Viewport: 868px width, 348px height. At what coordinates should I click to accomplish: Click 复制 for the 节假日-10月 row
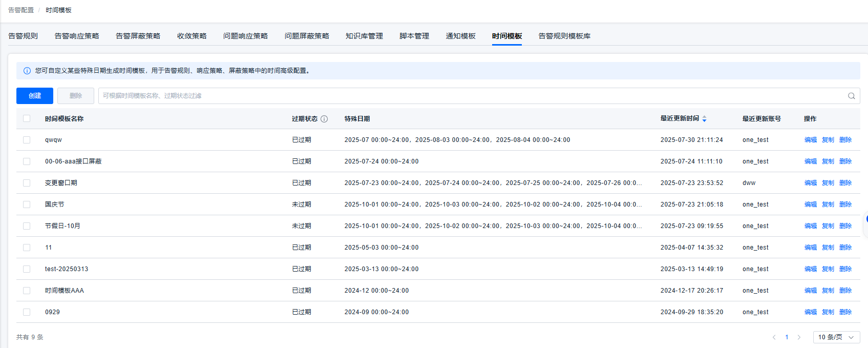[x=828, y=226]
